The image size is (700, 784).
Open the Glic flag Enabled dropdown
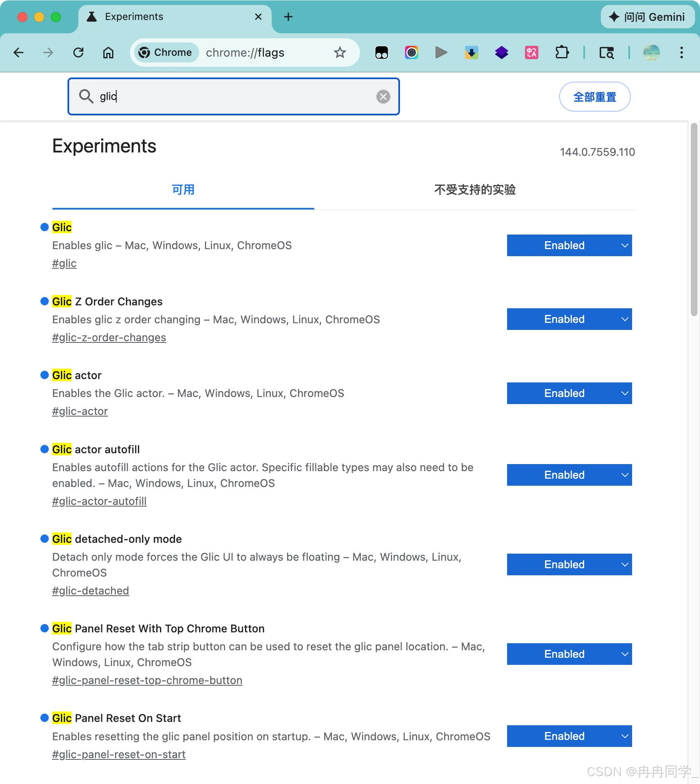569,245
